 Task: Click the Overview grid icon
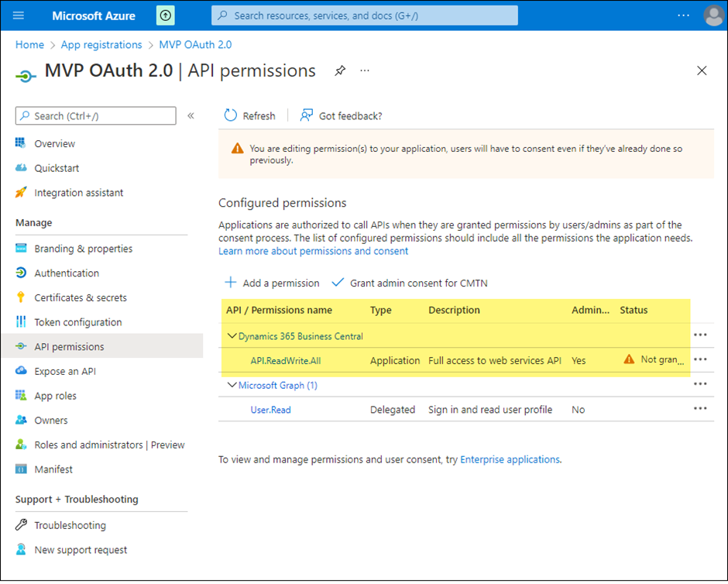click(x=20, y=143)
